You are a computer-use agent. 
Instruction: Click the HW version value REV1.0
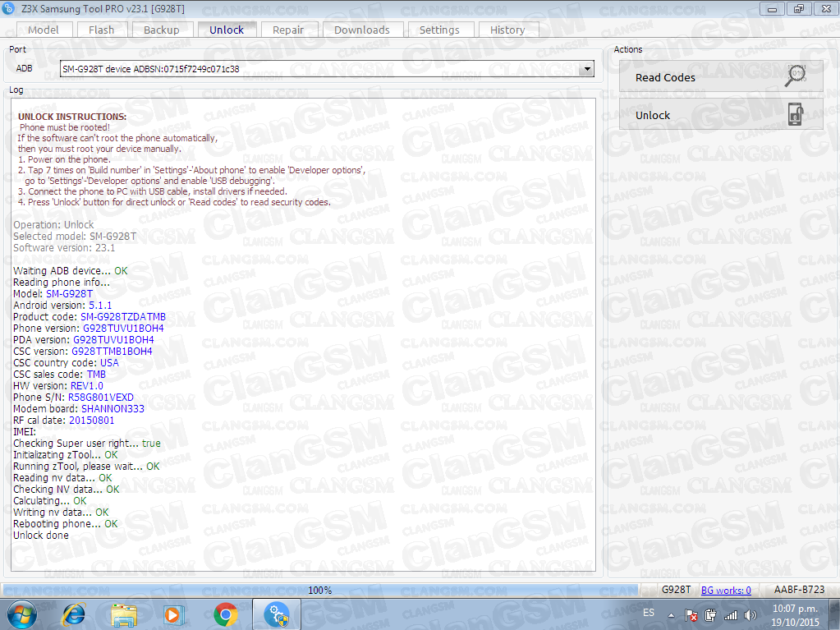[87, 386]
